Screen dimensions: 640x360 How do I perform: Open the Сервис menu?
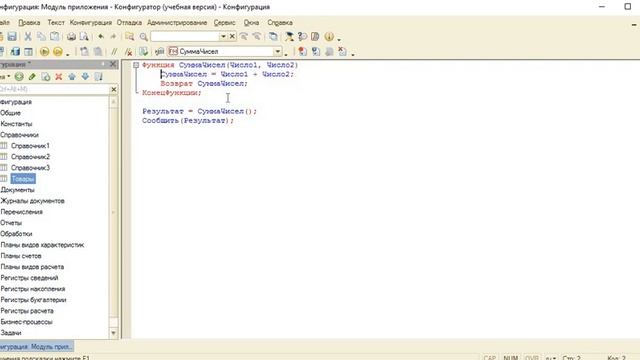(224, 23)
